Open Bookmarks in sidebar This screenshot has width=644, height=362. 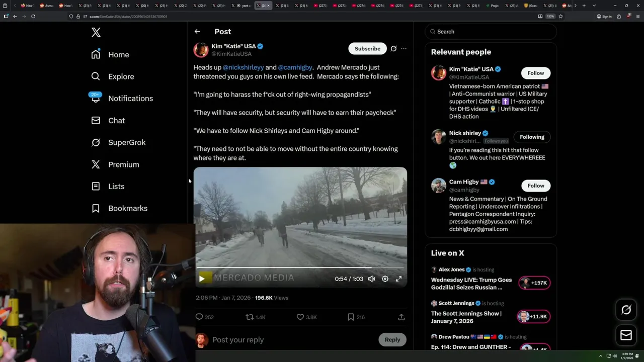pos(119,208)
